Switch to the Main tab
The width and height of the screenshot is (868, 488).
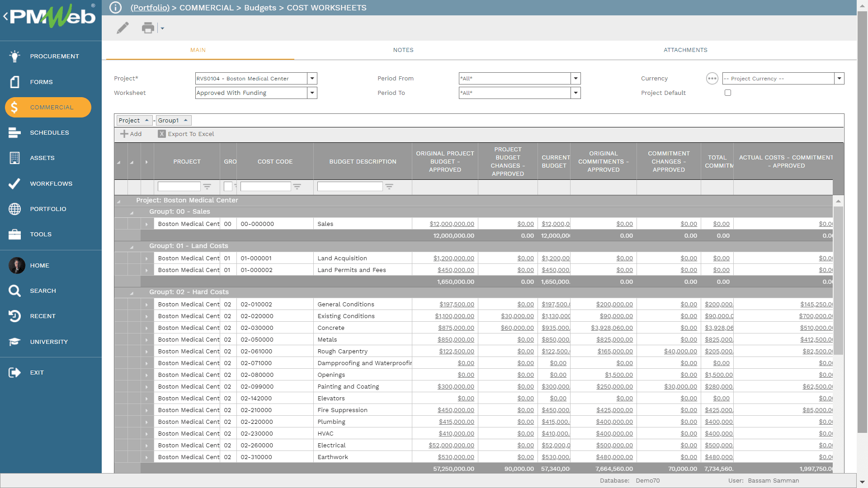[x=198, y=50]
